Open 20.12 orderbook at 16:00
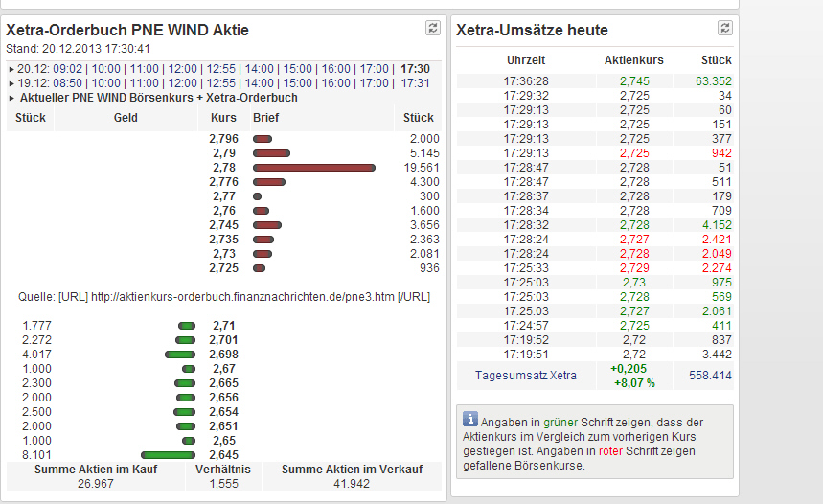 336,69
